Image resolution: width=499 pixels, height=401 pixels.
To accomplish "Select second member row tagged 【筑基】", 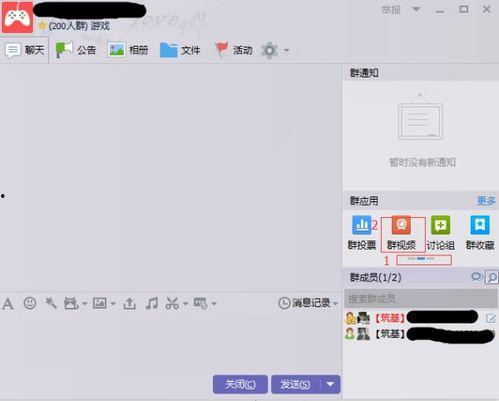I will 421,334.
